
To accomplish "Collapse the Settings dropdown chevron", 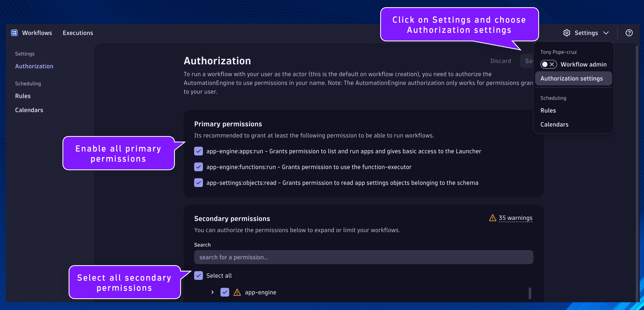I will [606, 33].
